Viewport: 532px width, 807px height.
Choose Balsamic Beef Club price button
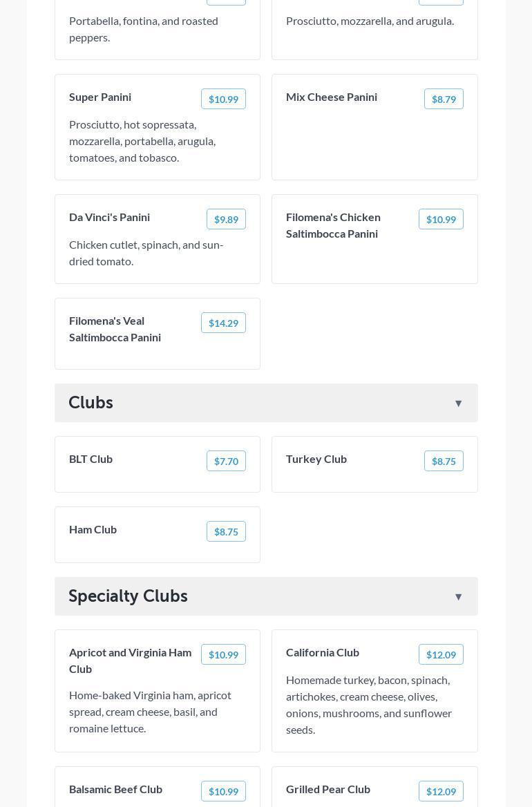(223, 792)
